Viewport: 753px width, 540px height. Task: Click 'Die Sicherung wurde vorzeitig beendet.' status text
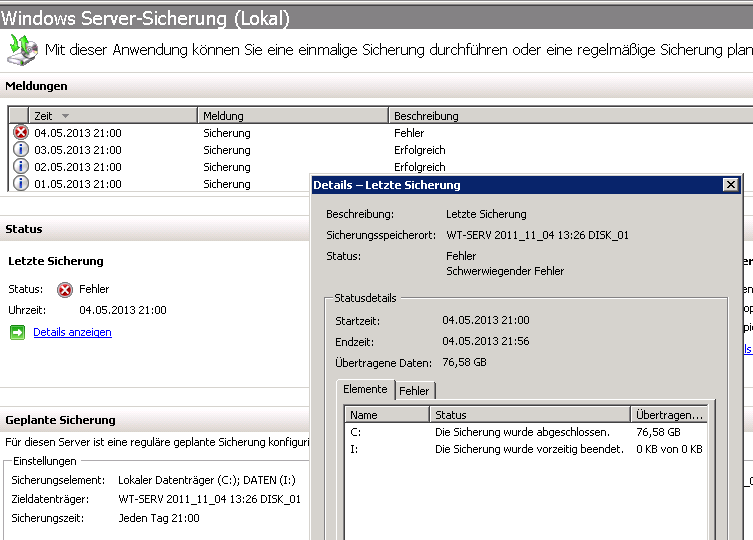tap(529, 449)
